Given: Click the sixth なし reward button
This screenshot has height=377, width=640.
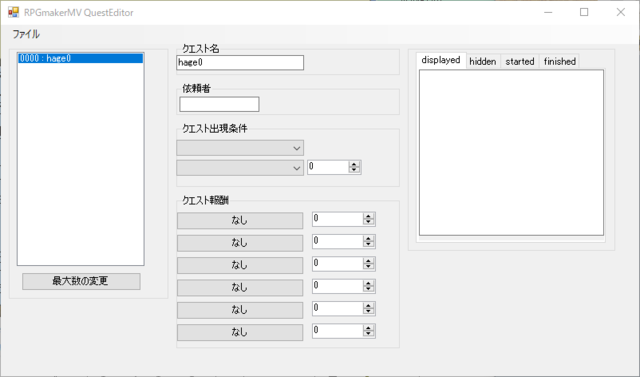Looking at the screenshot, I should coord(240,332).
